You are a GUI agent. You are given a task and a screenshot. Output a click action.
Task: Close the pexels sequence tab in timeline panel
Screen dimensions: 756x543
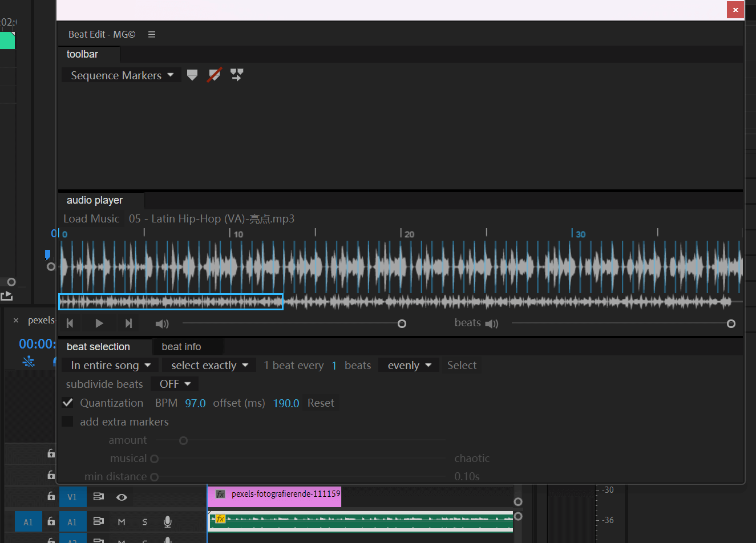tap(16, 321)
